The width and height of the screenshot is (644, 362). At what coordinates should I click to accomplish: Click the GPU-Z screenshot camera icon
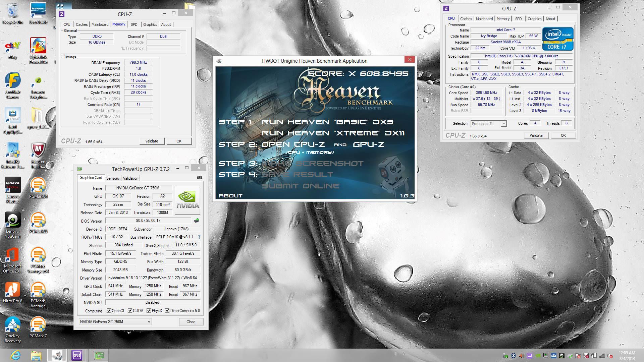tap(200, 178)
